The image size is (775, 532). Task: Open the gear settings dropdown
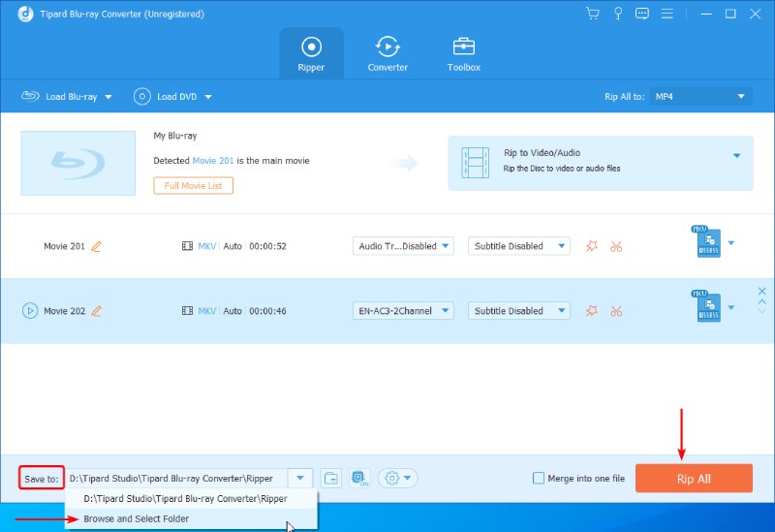(398, 478)
